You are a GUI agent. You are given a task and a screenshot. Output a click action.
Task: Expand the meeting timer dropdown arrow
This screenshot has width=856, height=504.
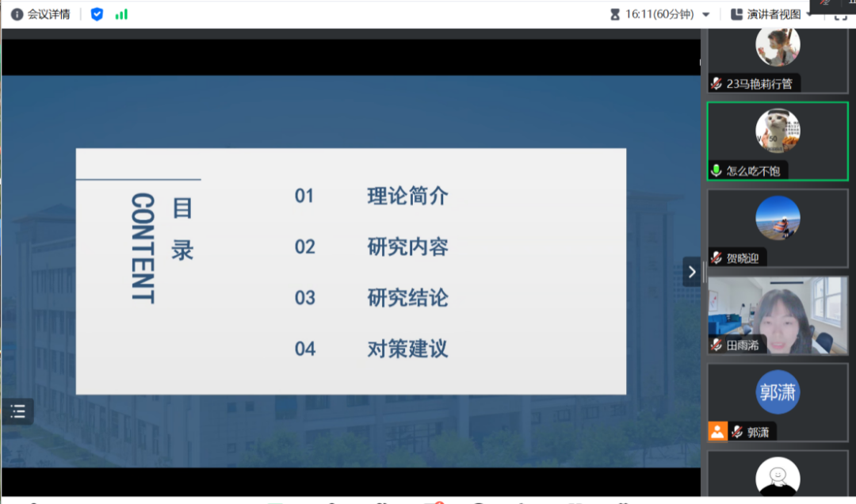coord(706,14)
